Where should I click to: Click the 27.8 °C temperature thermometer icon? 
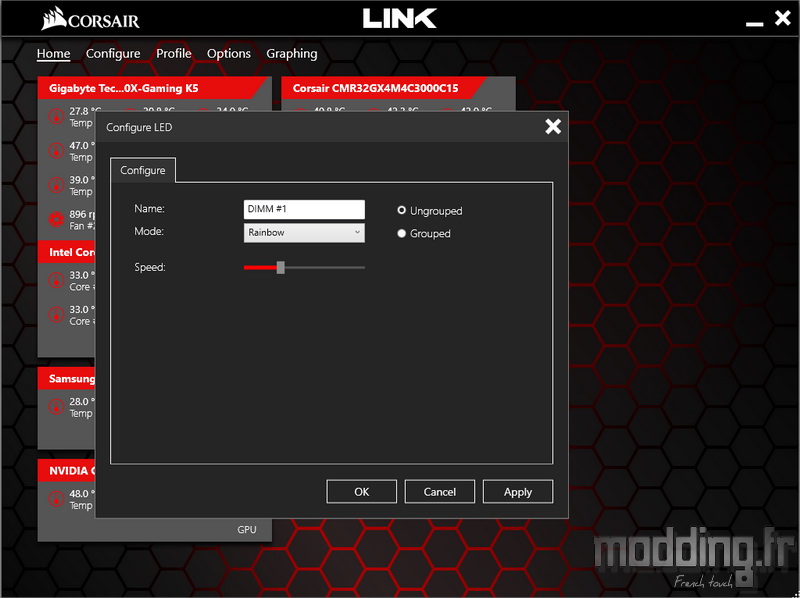[56, 116]
